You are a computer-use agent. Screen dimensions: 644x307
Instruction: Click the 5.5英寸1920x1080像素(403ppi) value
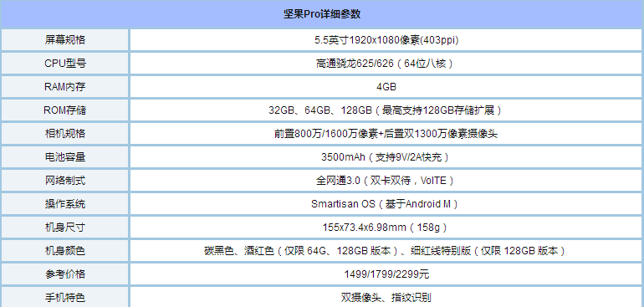(386, 40)
